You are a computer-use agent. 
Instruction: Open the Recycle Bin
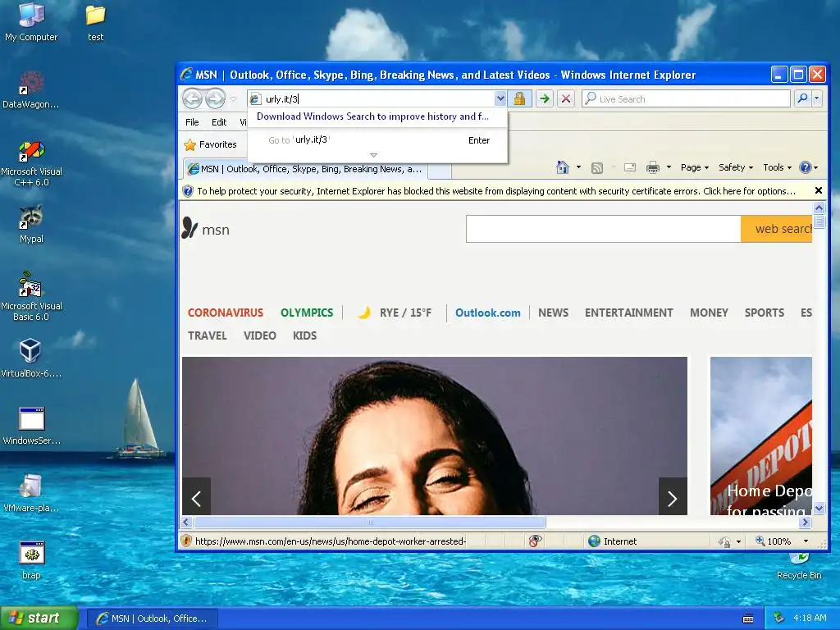799,567
